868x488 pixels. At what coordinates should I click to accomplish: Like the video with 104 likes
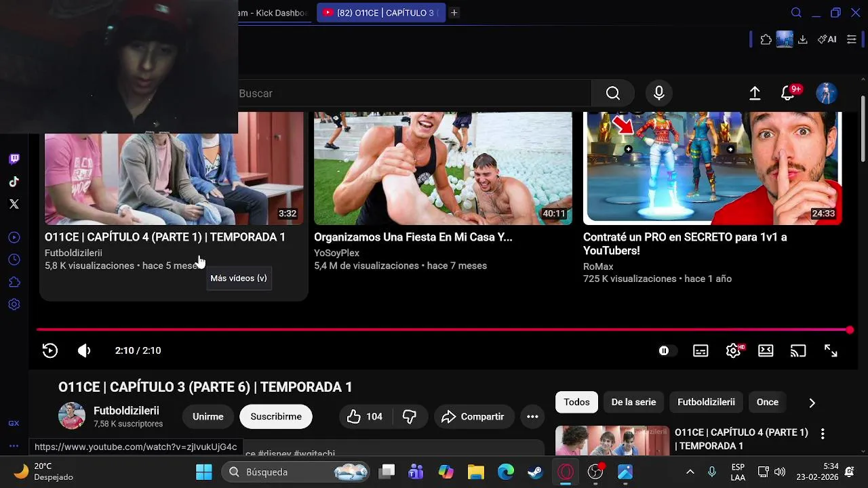click(x=365, y=417)
